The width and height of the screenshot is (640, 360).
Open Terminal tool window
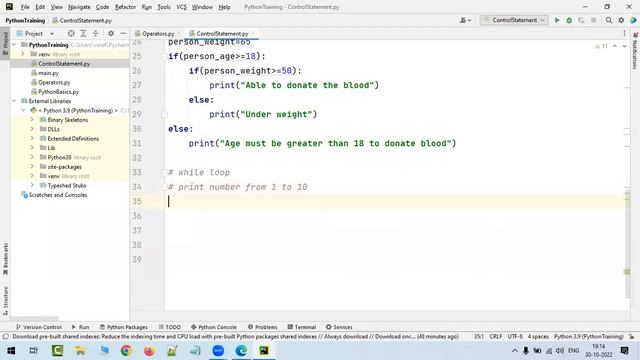click(302, 327)
